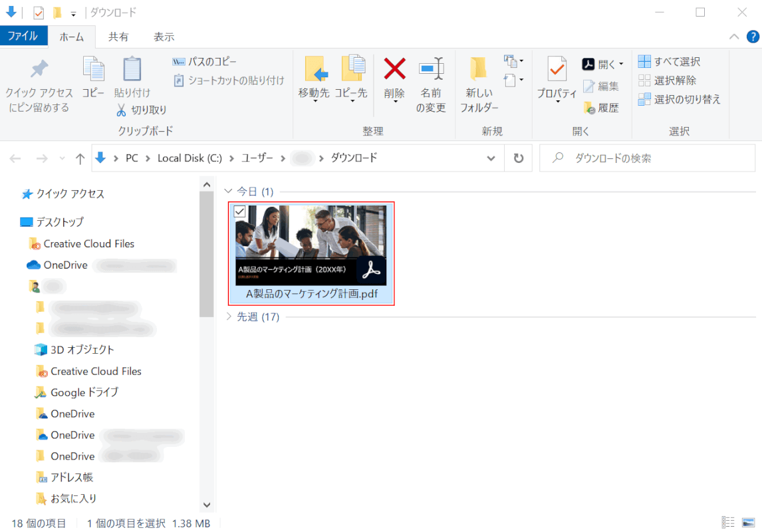Click the Rename icon in ribbon

pos(431,68)
